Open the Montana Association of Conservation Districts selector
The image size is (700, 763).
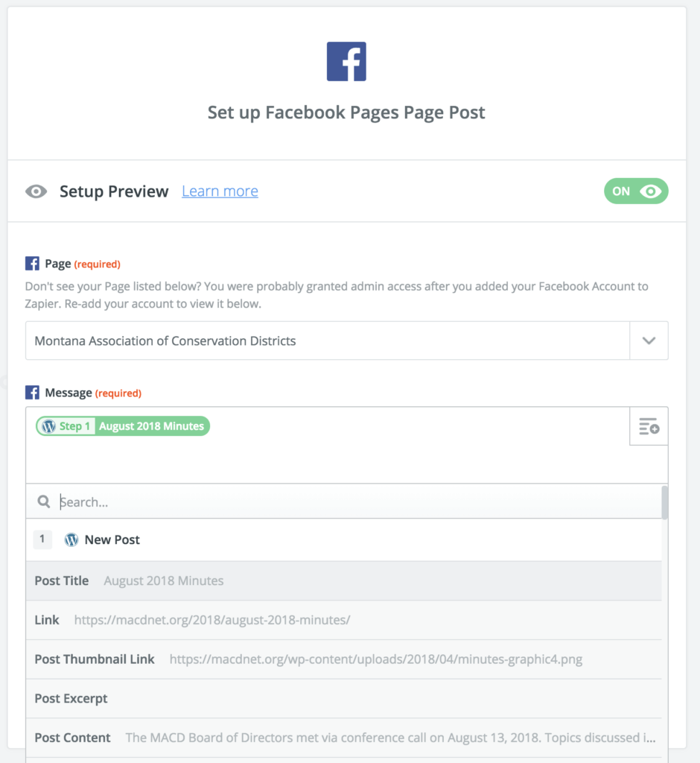coord(328,341)
